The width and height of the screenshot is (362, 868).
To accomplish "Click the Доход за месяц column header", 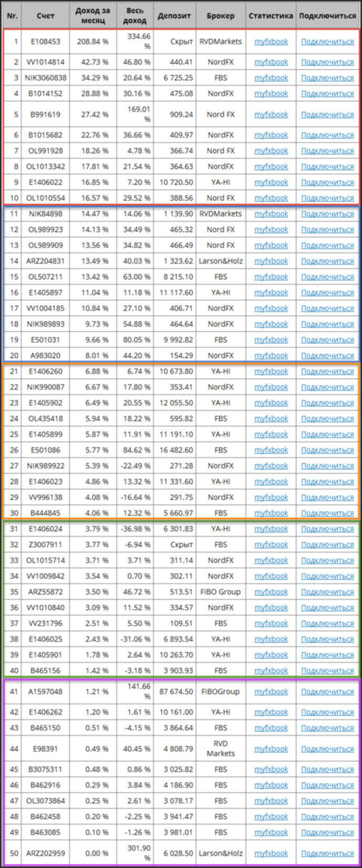I will point(93,16).
